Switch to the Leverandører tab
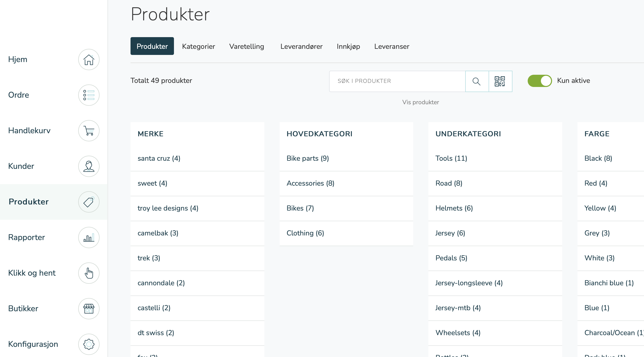The width and height of the screenshot is (644, 357). [x=301, y=46]
